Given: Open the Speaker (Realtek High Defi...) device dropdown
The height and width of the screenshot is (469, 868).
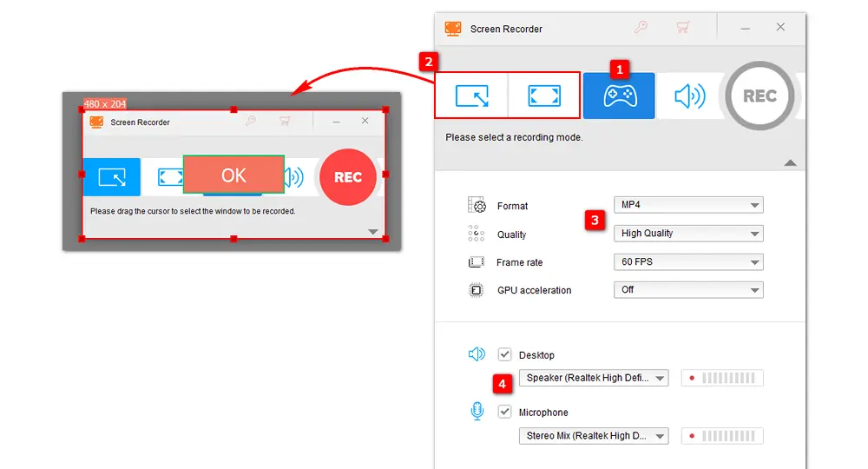Looking at the screenshot, I should tap(594, 378).
